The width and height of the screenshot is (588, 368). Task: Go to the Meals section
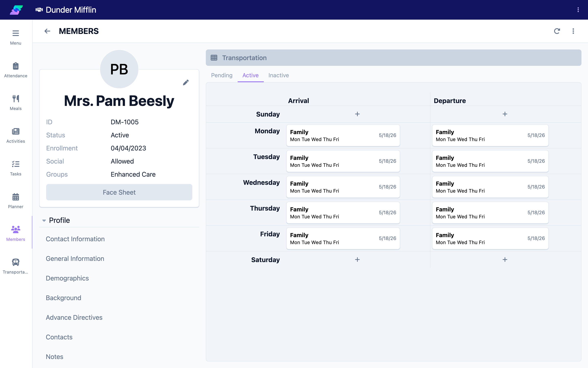click(16, 103)
